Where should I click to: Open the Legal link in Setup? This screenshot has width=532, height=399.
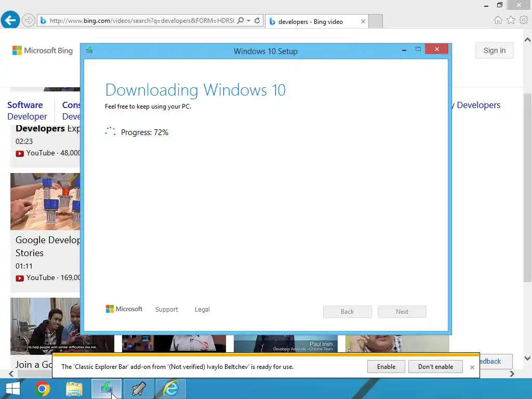202,310
